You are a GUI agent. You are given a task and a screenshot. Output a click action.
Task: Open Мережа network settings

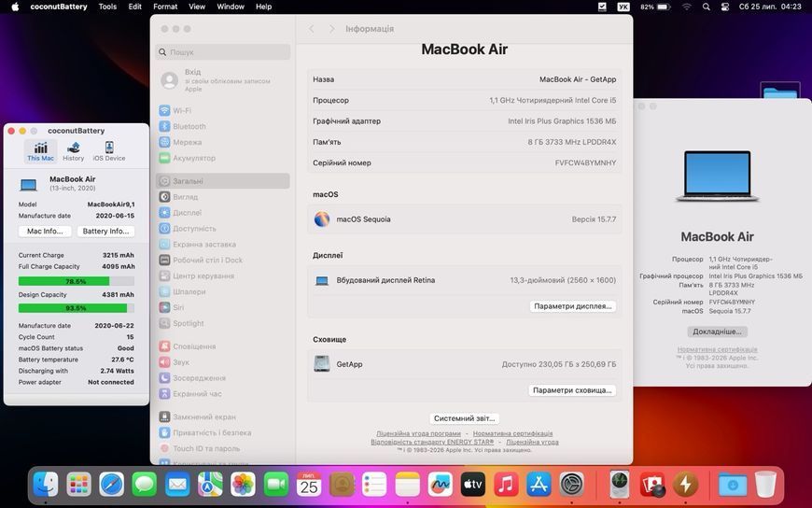(x=223, y=142)
